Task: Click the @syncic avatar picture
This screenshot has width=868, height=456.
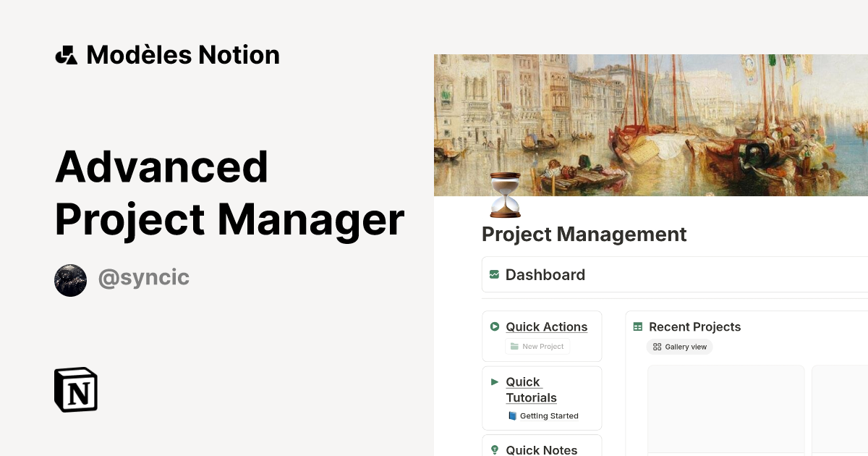Action: (x=70, y=280)
